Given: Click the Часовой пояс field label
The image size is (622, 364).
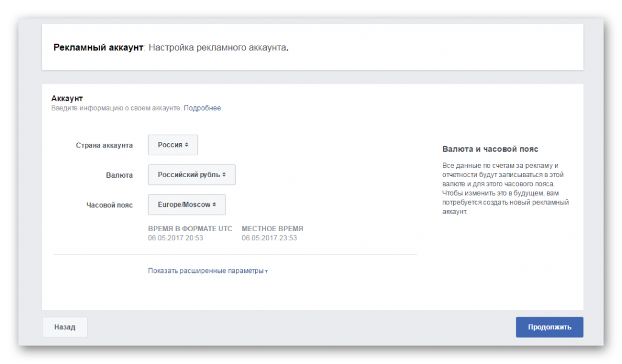Looking at the screenshot, I should click(109, 205).
